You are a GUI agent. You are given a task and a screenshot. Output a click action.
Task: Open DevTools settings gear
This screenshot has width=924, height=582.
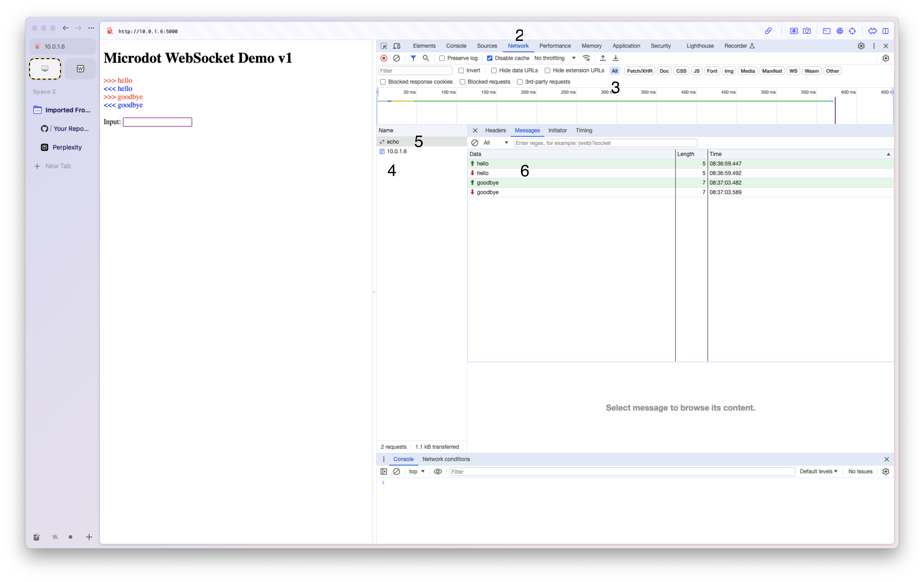point(861,46)
